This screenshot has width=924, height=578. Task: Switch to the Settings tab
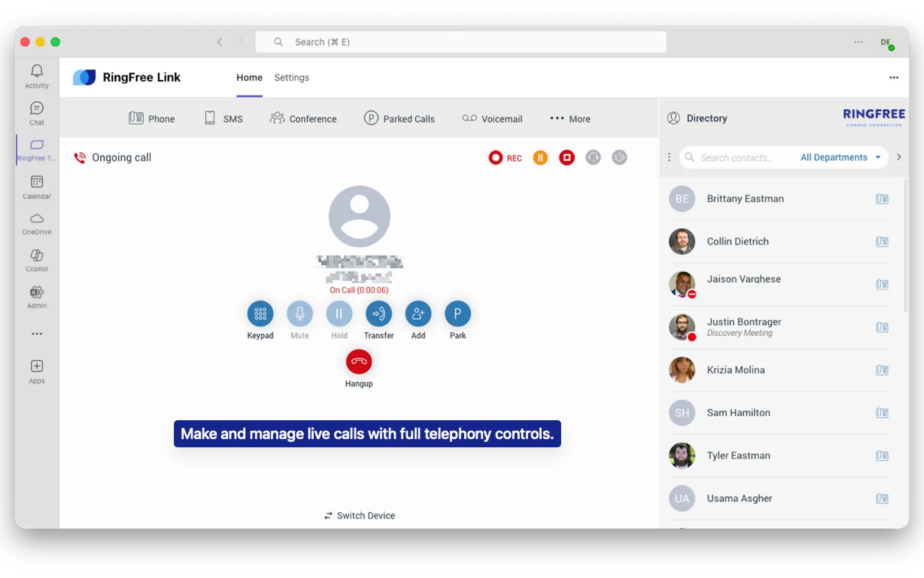point(292,77)
